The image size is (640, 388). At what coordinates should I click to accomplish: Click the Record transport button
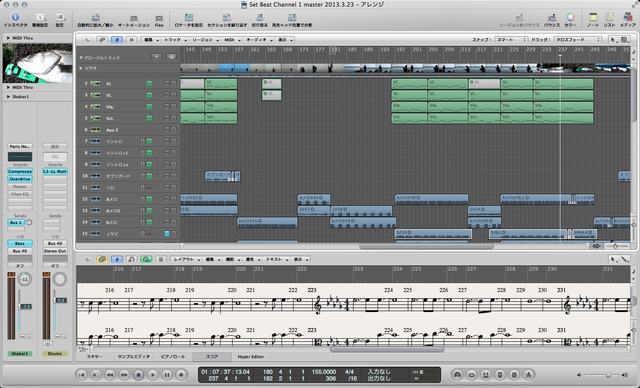tap(181, 375)
